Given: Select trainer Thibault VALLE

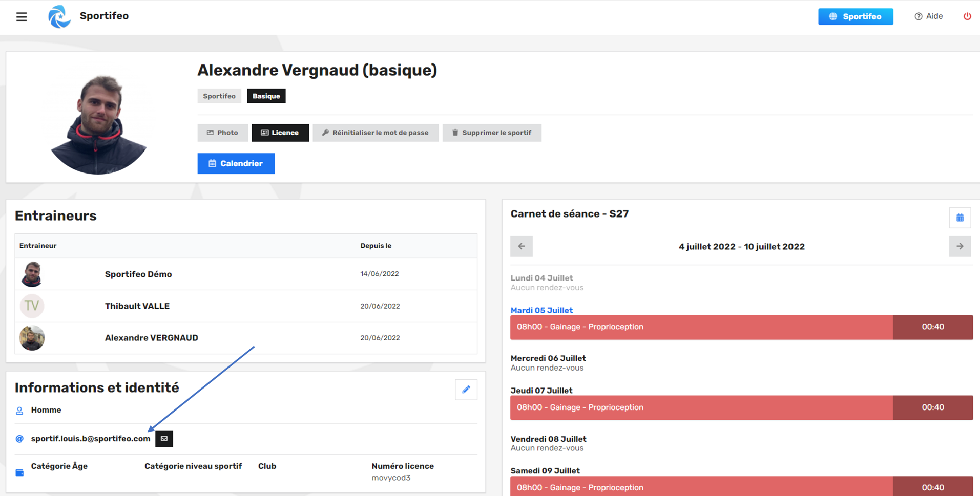Looking at the screenshot, I should (x=137, y=306).
